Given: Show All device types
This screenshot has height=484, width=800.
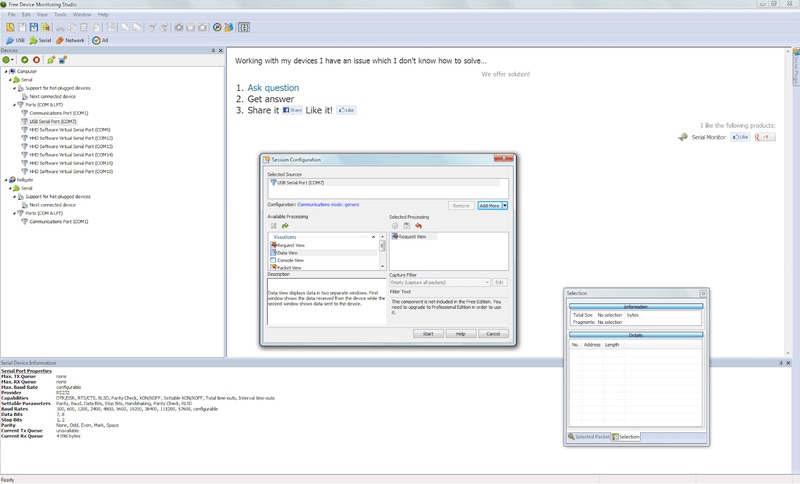Looking at the screenshot, I should coord(100,40).
